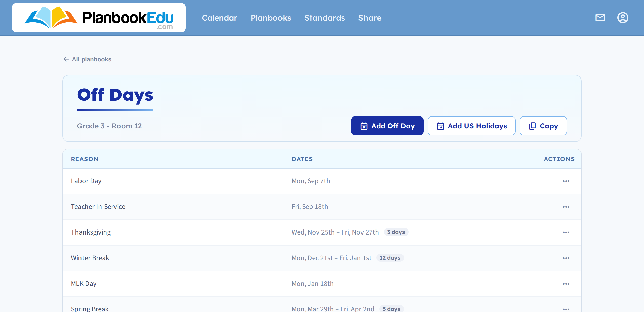
Task: Show actions for MLK Day
Action: tap(566, 284)
